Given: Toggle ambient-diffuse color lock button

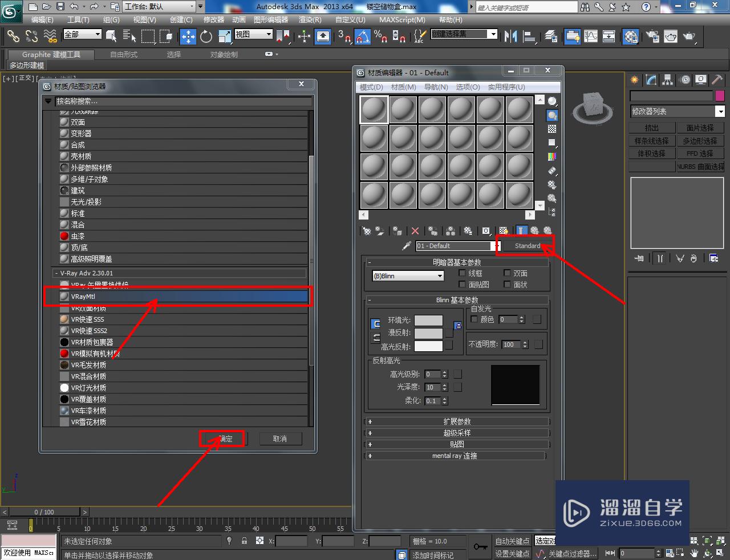Looking at the screenshot, I should click(x=376, y=324).
